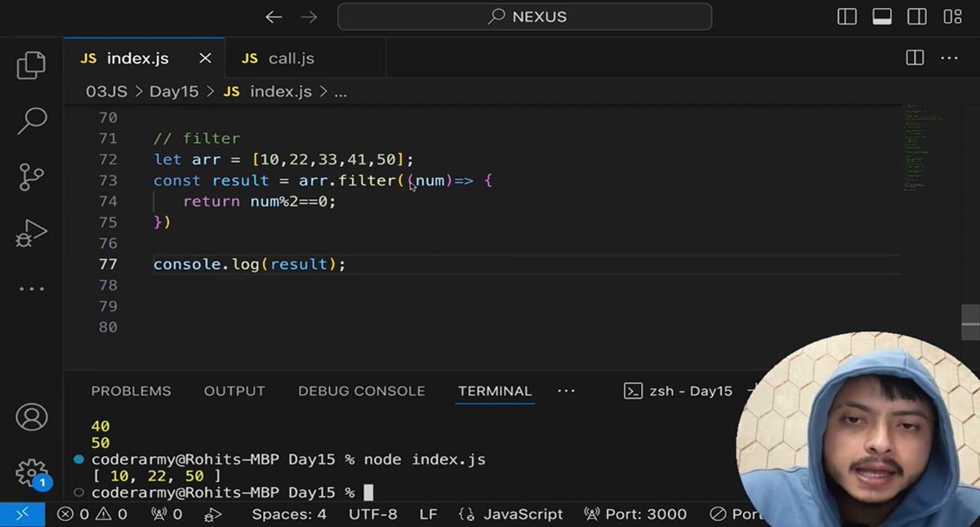Click line number 77 in gutter
Image resolution: width=980 pixels, height=527 pixels.
pyautogui.click(x=108, y=264)
